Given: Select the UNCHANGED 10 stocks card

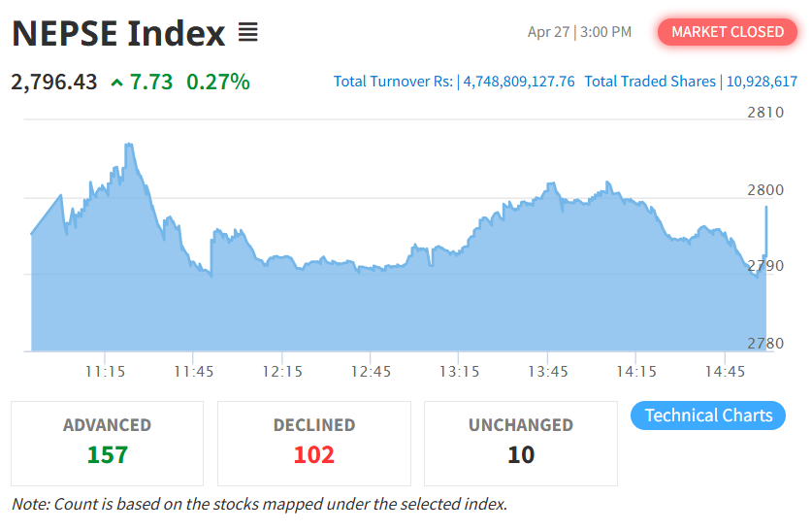Looking at the screenshot, I should pyautogui.click(x=521, y=443).
